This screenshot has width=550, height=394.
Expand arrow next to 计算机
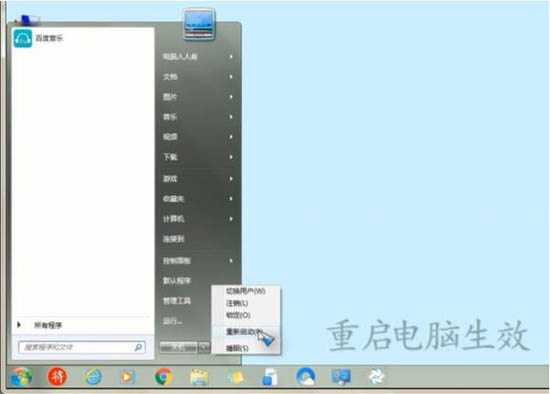(231, 219)
